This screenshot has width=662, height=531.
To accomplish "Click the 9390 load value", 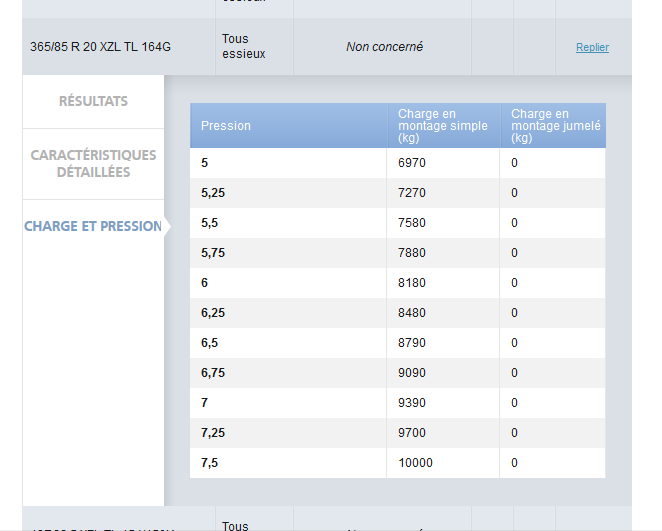I will (x=411, y=403).
